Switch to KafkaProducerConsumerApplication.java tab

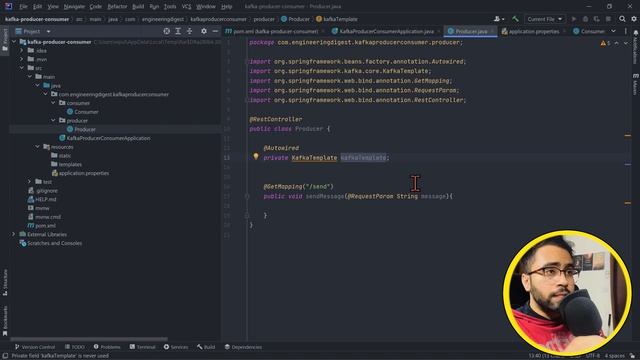coord(384,31)
